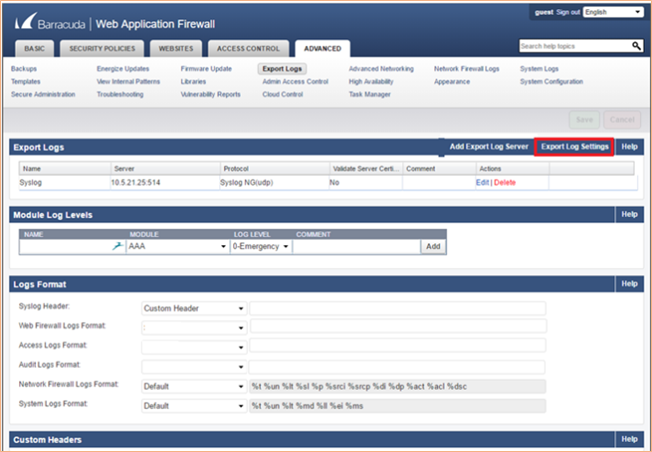Click the Server column header
Viewport: 652px width, 452px height.
[165, 169]
